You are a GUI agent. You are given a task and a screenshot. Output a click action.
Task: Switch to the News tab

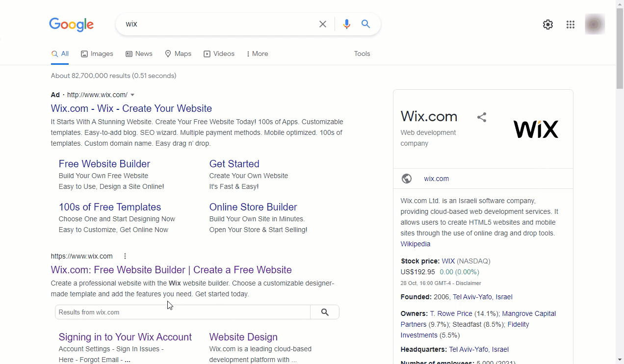tap(139, 54)
